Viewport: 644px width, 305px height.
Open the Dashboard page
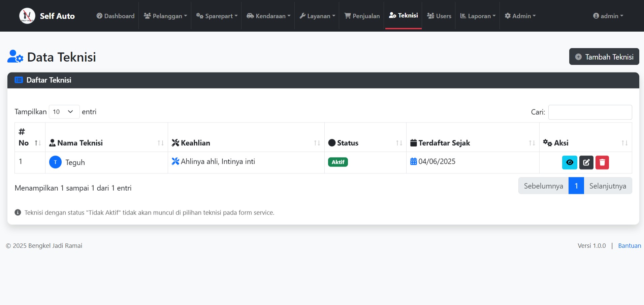pos(116,16)
